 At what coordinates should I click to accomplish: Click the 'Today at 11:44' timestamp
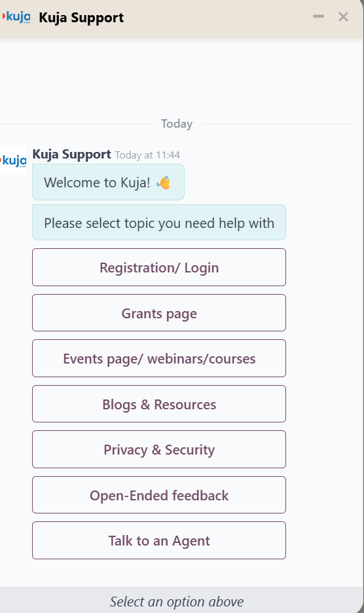point(147,155)
